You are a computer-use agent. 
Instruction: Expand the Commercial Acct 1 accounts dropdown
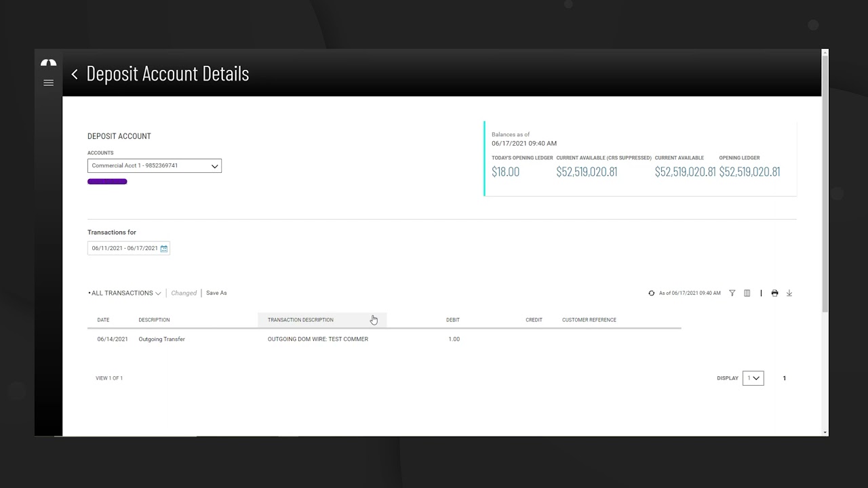(155, 166)
